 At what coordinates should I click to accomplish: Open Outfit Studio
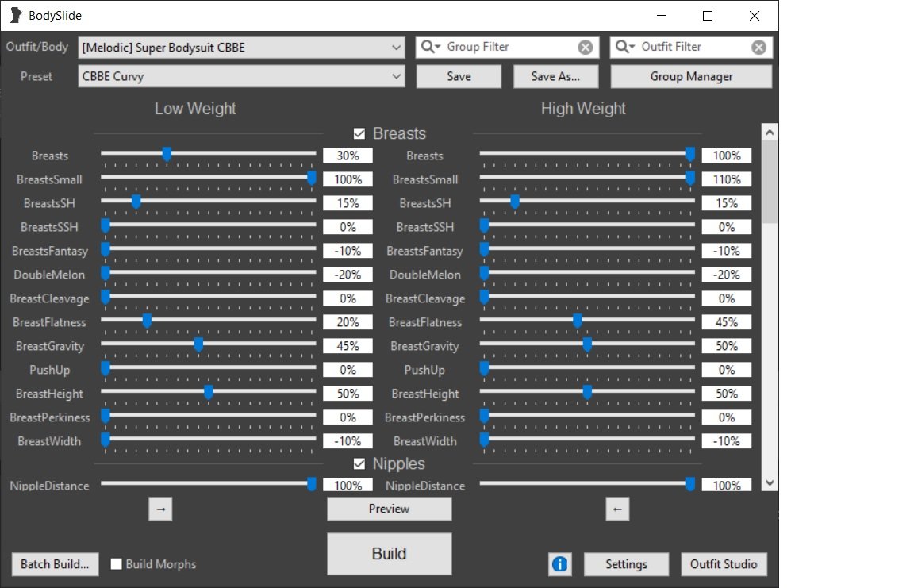[724, 564]
